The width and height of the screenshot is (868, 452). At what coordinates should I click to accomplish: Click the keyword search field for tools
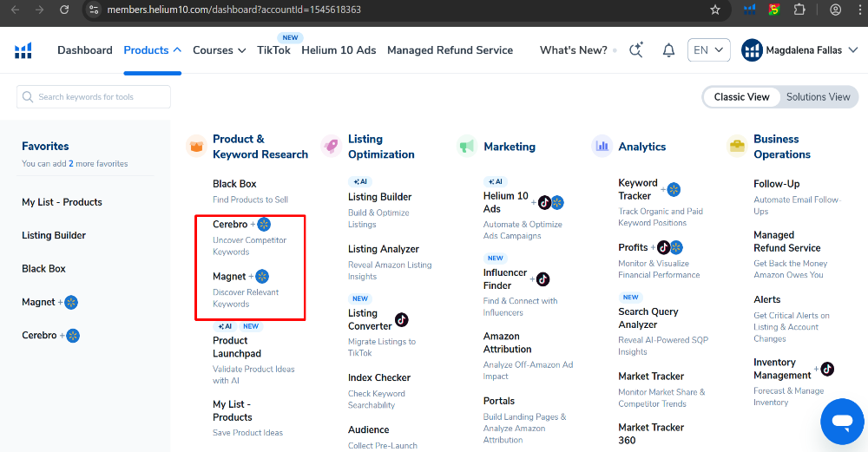click(x=94, y=97)
